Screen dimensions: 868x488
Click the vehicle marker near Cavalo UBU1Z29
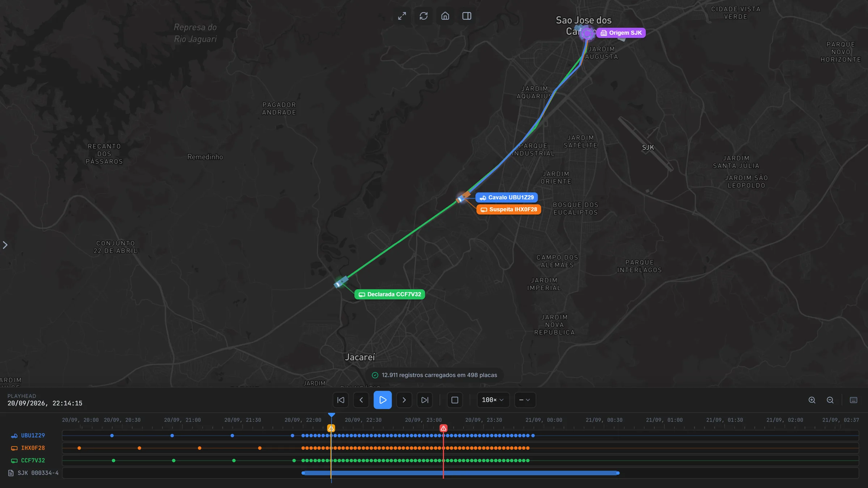coord(463,197)
